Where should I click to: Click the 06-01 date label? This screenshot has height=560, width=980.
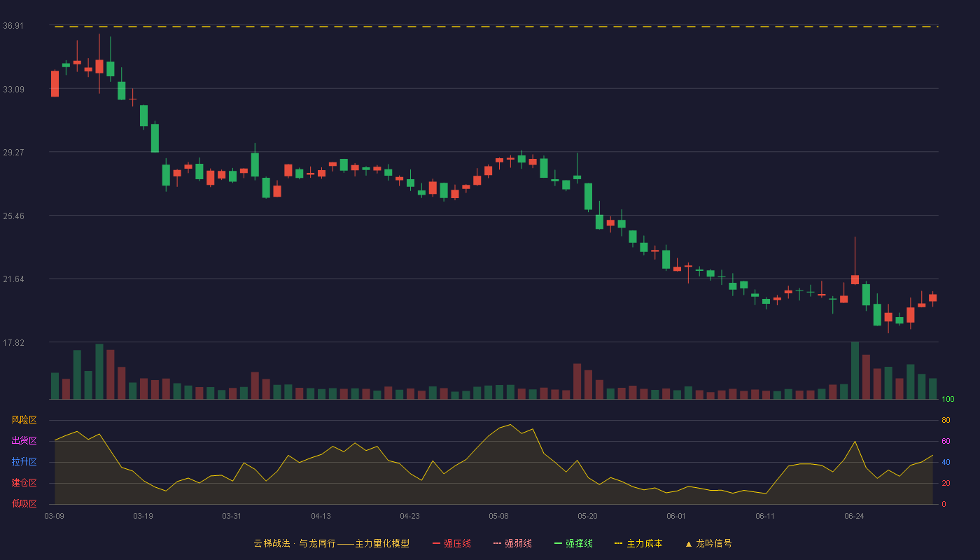(676, 516)
